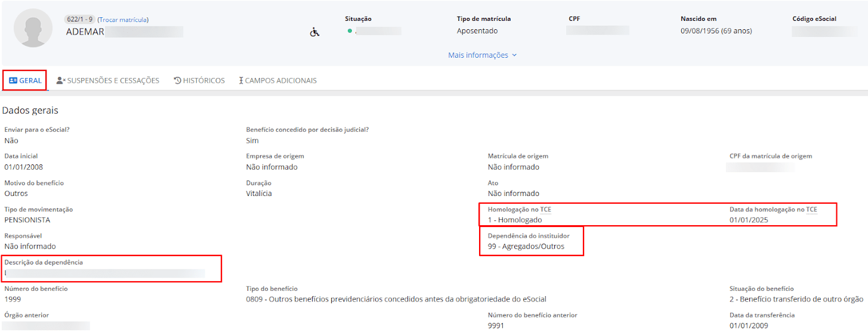Screen dimensions: 868x336
Task: Expand Mais informações
Action: point(483,55)
